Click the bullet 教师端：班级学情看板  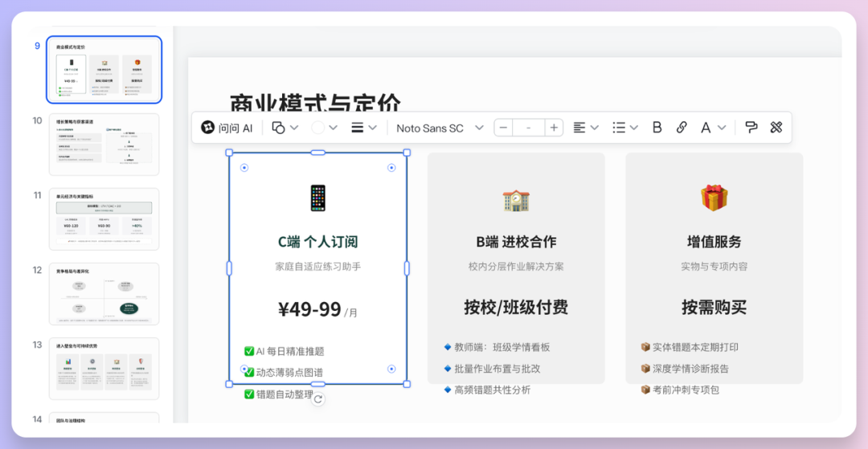(497, 347)
